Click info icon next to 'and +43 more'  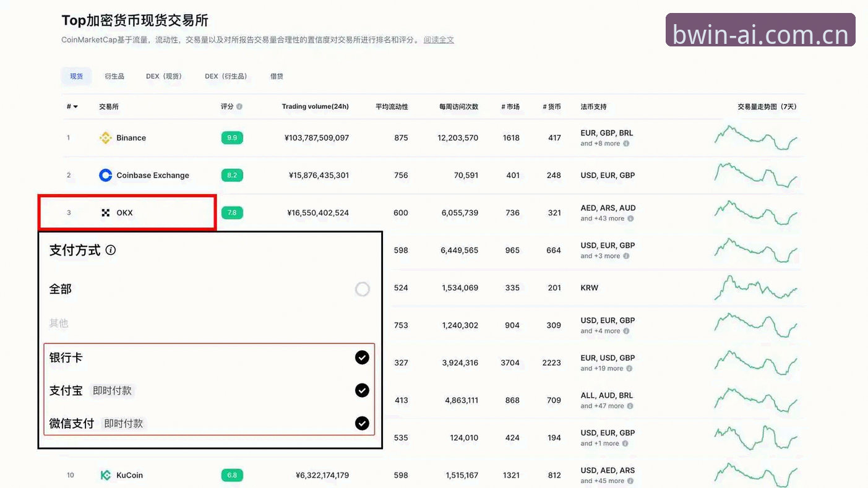coord(631,218)
